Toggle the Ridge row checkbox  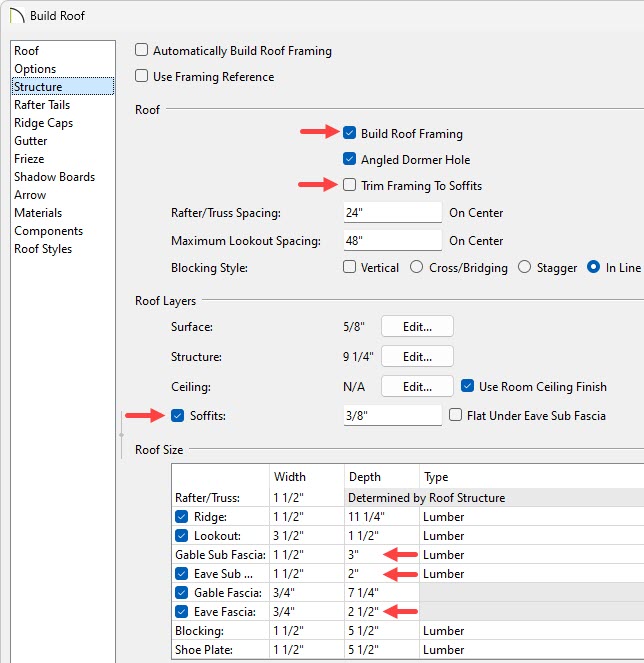pyautogui.click(x=181, y=517)
